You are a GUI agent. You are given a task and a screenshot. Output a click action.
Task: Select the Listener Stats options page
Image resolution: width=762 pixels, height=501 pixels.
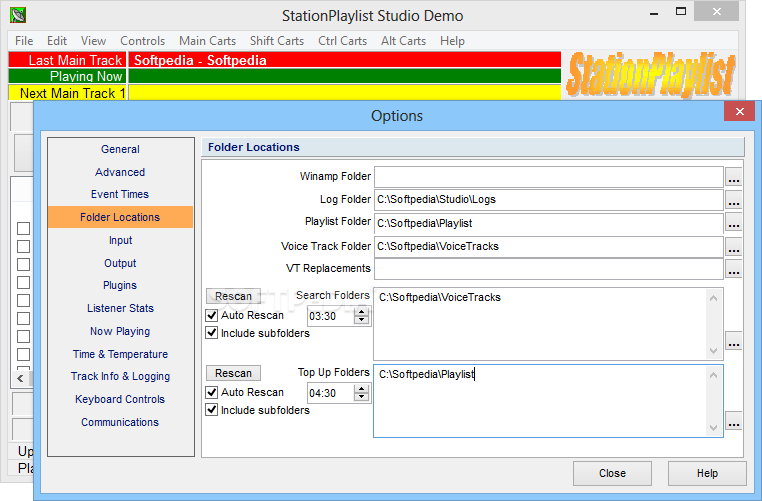tap(120, 308)
